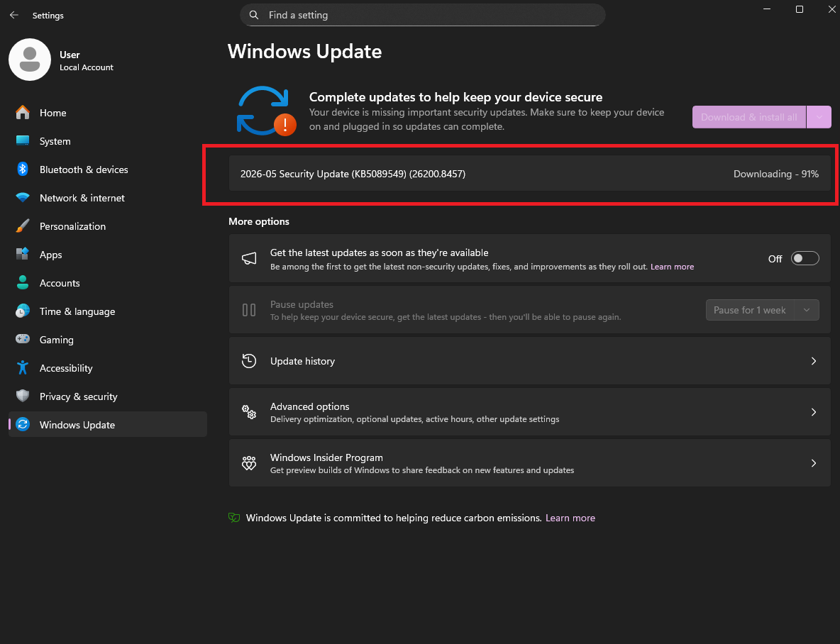Image resolution: width=840 pixels, height=644 pixels.
Task: Click the Gaming controller icon
Action: click(x=23, y=339)
